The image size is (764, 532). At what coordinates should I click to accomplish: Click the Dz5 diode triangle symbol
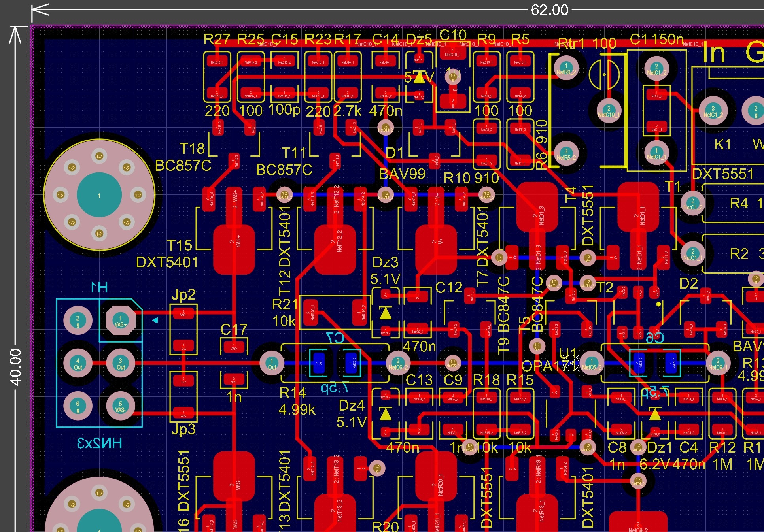point(419,77)
